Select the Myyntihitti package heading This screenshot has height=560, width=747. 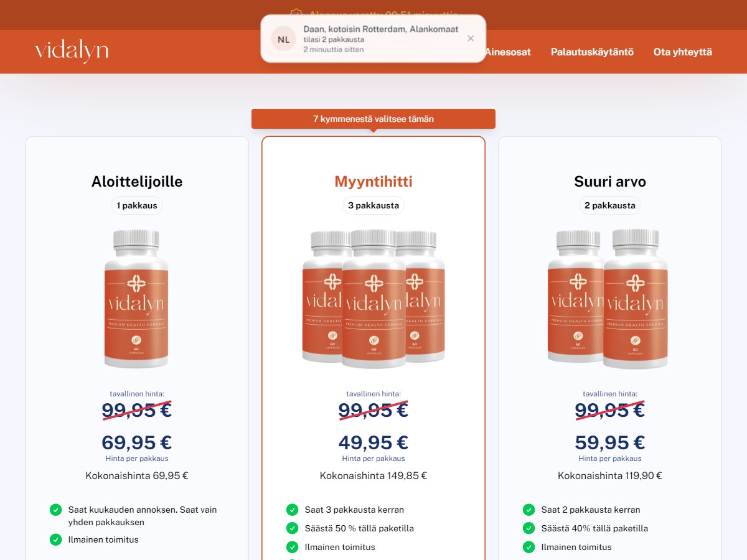click(x=374, y=182)
